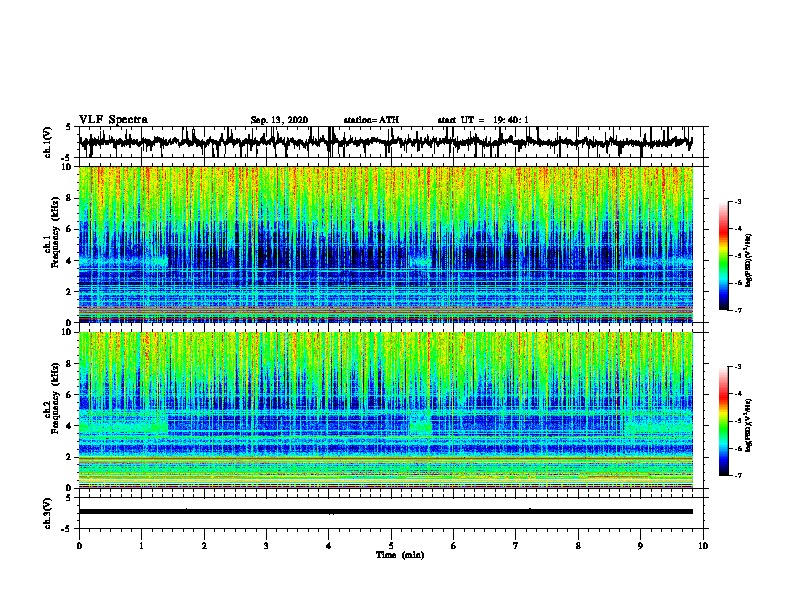Click the ch.1 spectrogram color scale bar
The height and width of the screenshot is (612, 792).
(x=724, y=256)
